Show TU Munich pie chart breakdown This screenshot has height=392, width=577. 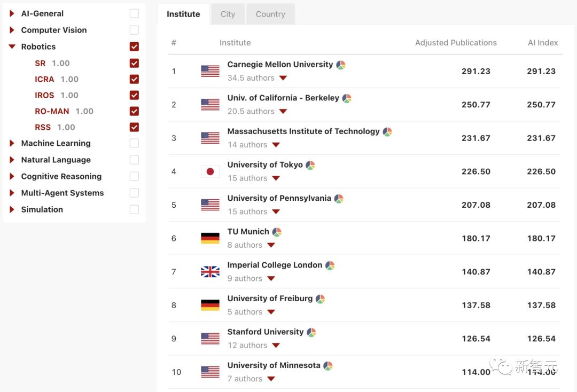coord(277,232)
